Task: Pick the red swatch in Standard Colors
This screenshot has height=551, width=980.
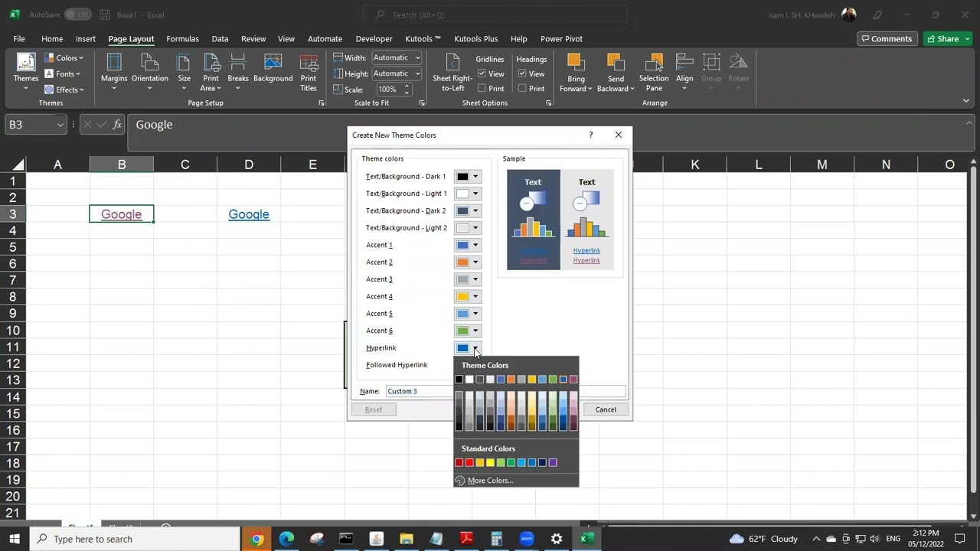Action: point(469,462)
